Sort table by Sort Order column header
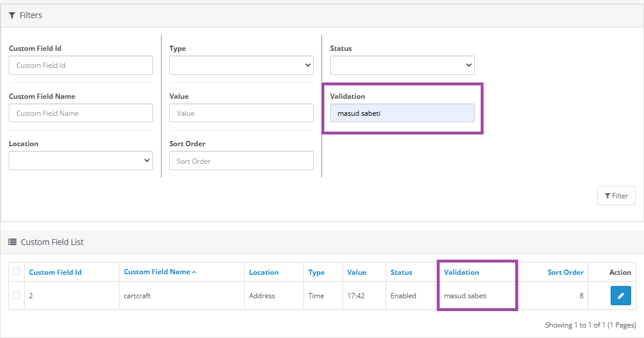This screenshot has height=338, width=644. 565,273
